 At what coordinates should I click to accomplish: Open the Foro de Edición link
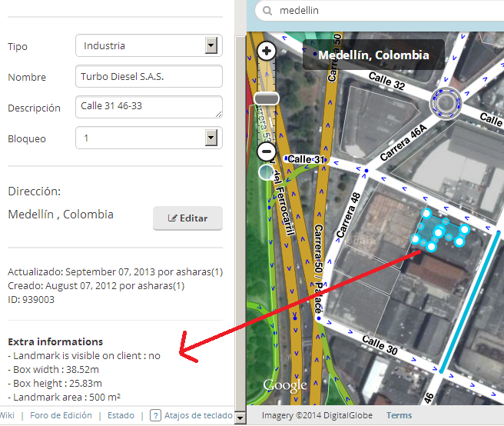(61, 415)
